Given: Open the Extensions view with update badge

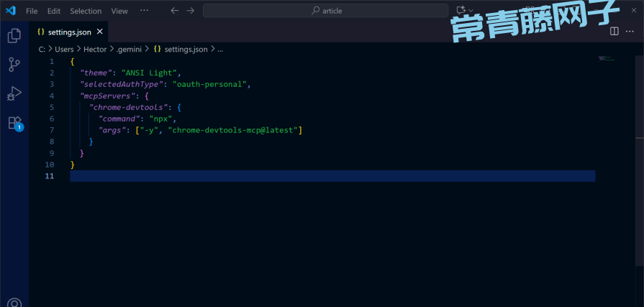Looking at the screenshot, I should (x=14, y=123).
